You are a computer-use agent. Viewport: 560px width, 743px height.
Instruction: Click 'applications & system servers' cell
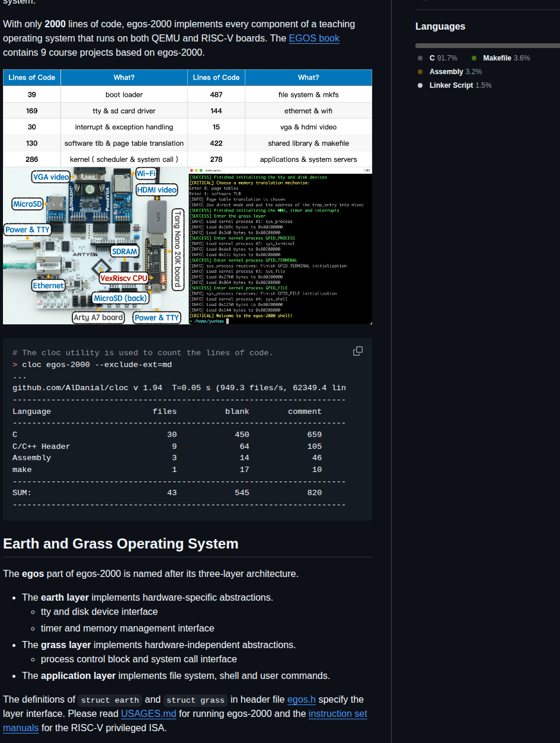[x=308, y=159]
